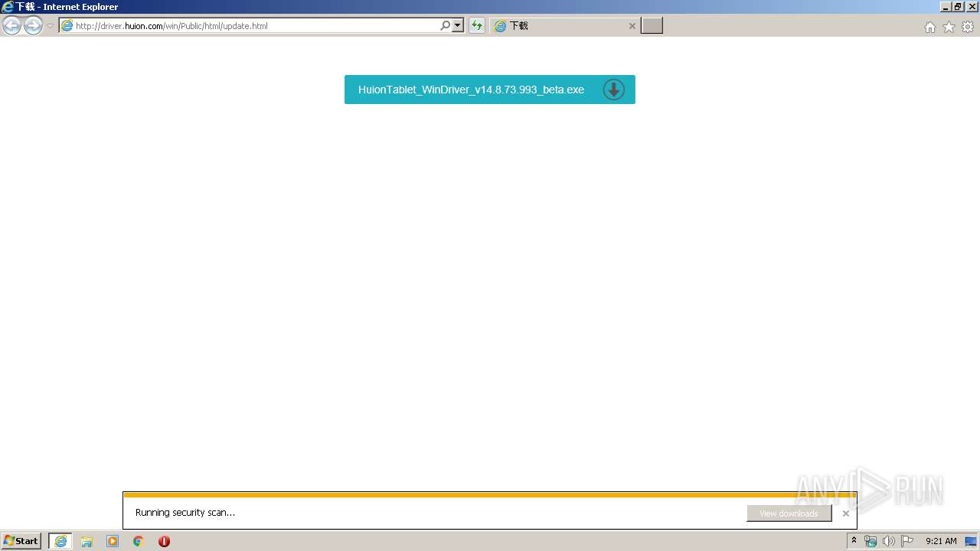Open Windows Media Player taskbar icon
The width and height of the screenshot is (980, 551).
[x=113, y=541]
